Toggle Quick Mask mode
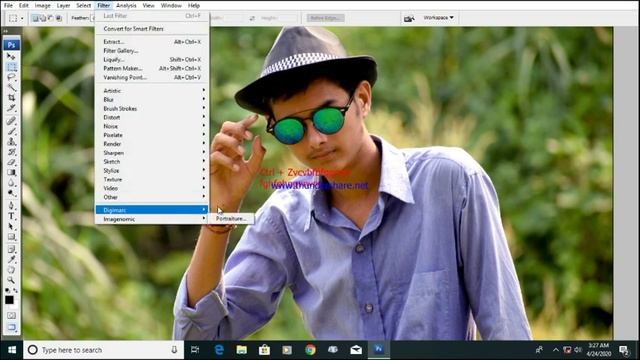 click(11, 316)
